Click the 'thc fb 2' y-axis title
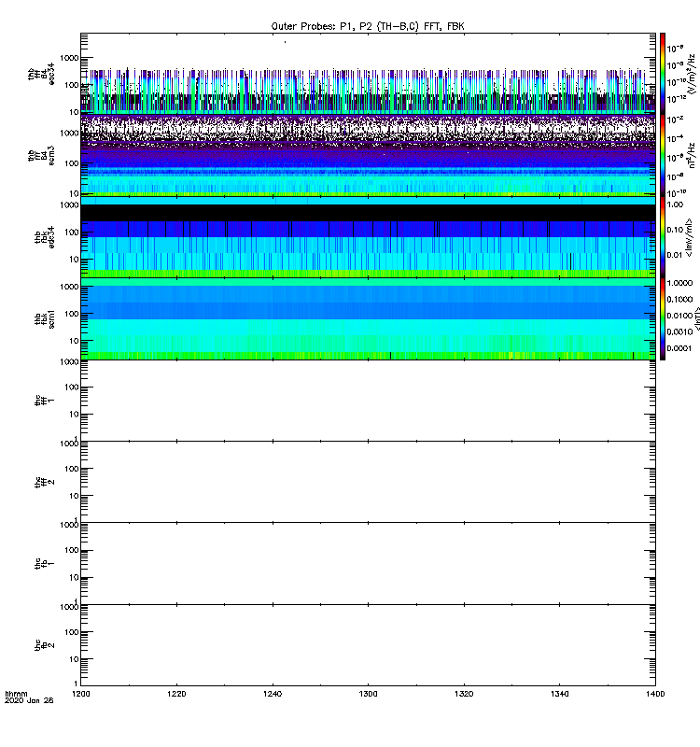The height and width of the screenshot is (747, 700). click(45, 645)
